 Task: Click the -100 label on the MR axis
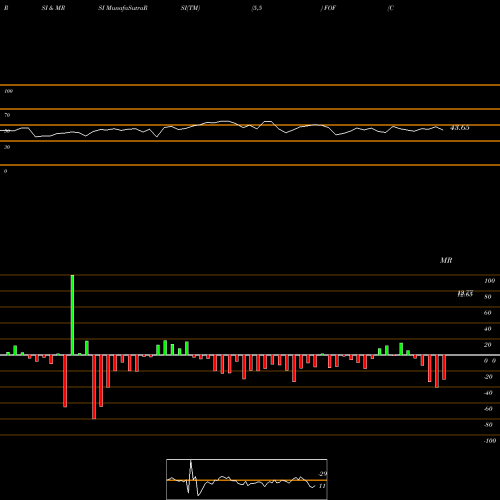tap(490, 441)
